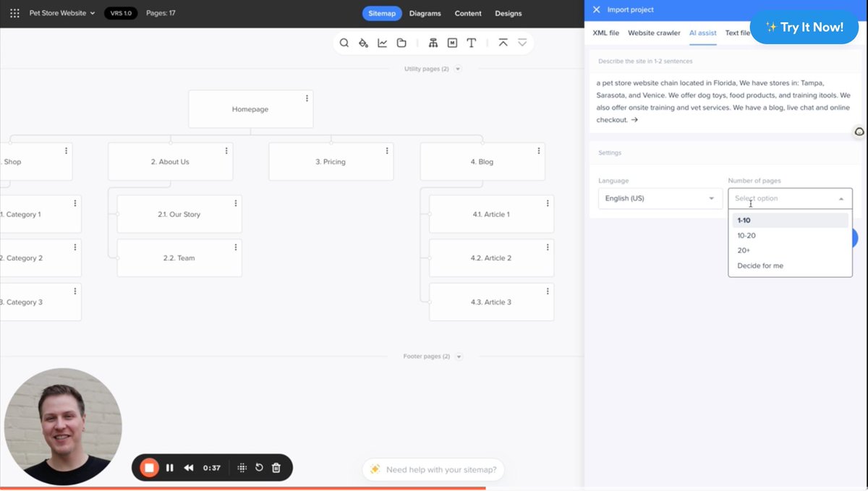Select the text T tool

[x=472, y=43]
